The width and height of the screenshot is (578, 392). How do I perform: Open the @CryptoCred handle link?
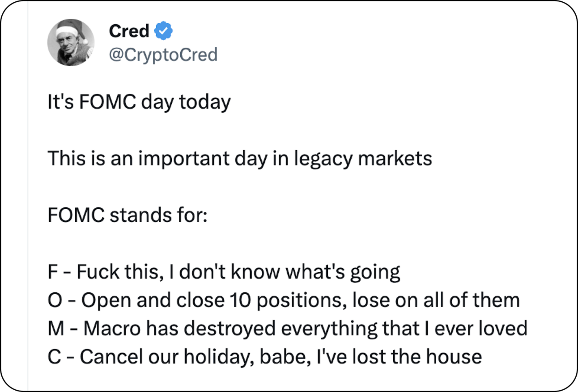163,55
